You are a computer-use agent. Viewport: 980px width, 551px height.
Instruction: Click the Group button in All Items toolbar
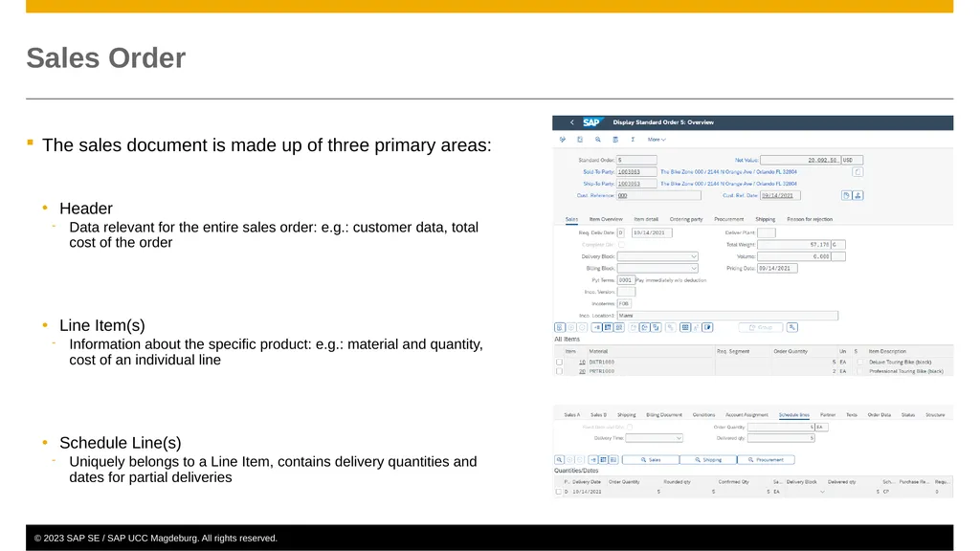pos(760,327)
